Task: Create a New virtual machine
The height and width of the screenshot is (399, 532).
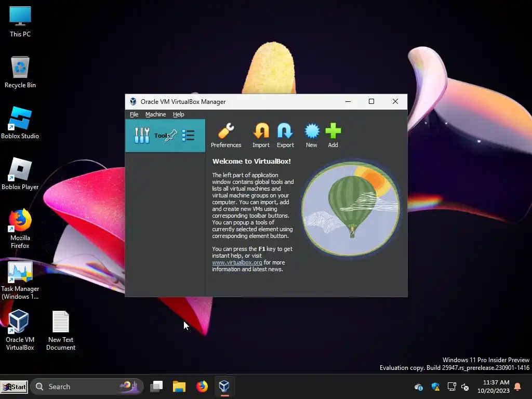Action: 312,136
